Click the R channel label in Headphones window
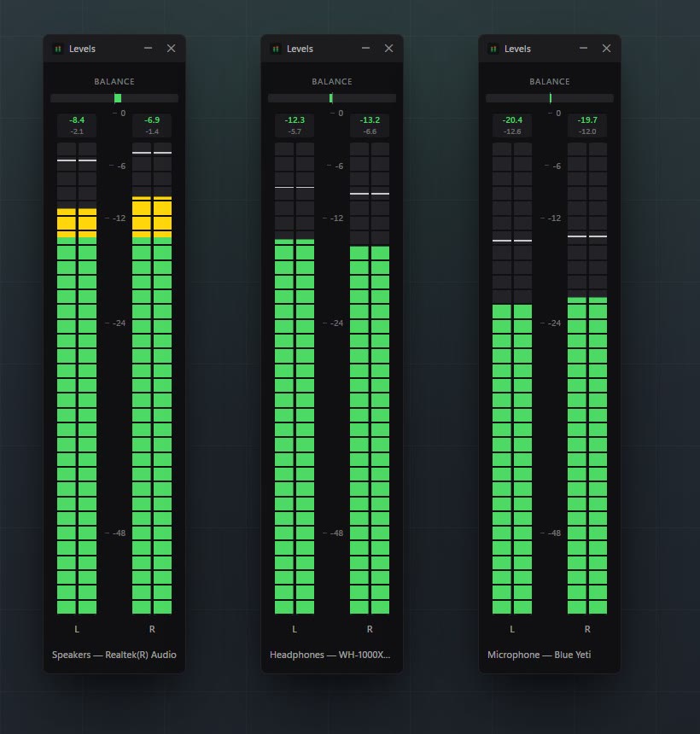Image resolution: width=700 pixels, height=734 pixels. [x=370, y=629]
